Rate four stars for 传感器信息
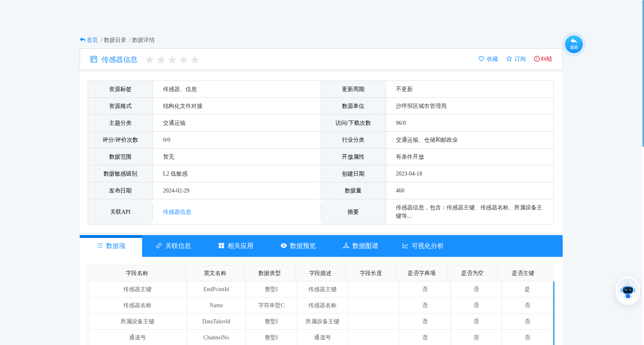This screenshot has height=345, width=644. 184,60
